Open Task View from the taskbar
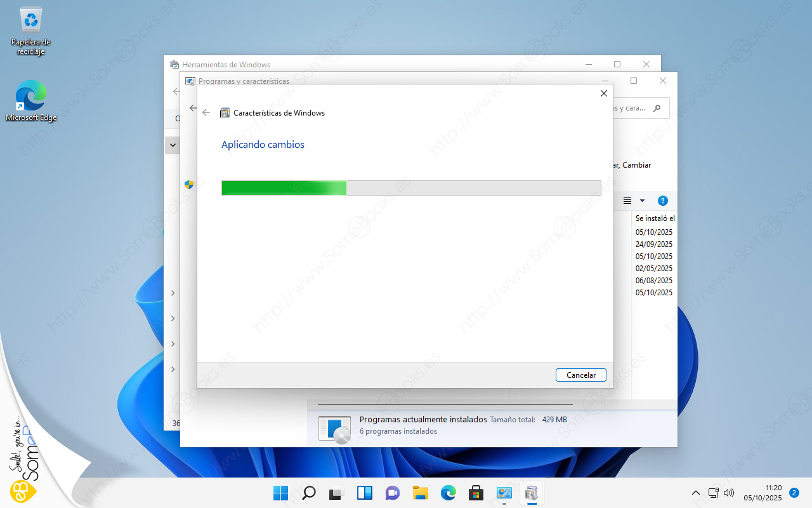 (x=336, y=493)
